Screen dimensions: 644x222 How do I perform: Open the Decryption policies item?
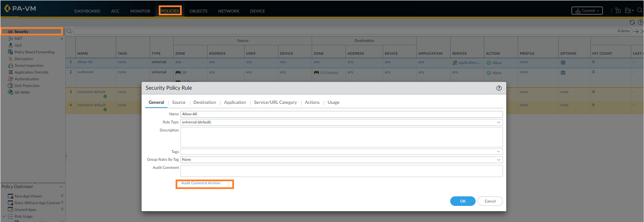point(23,59)
